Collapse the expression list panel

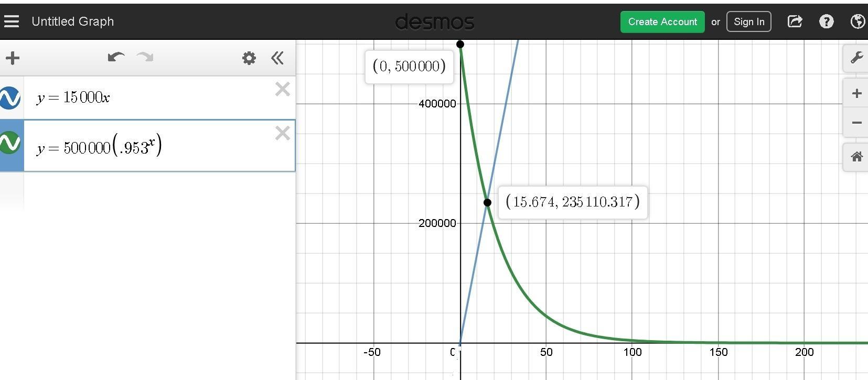(x=277, y=58)
